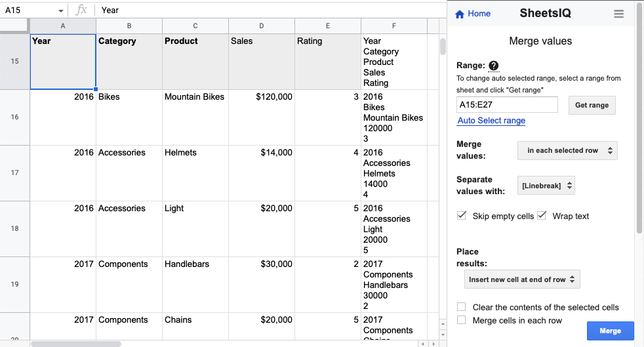The height and width of the screenshot is (347, 644).
Task: Select row 16 header
Action: tap(15, 117)
